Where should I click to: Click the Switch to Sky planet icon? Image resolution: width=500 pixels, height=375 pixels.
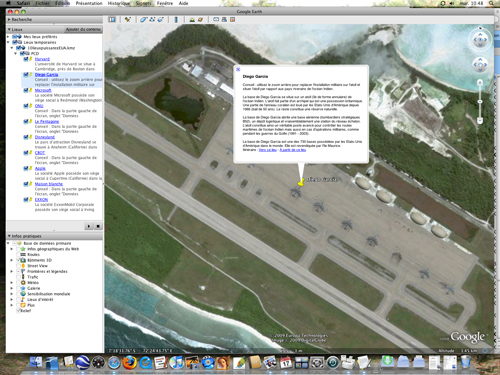click(200, 20)
